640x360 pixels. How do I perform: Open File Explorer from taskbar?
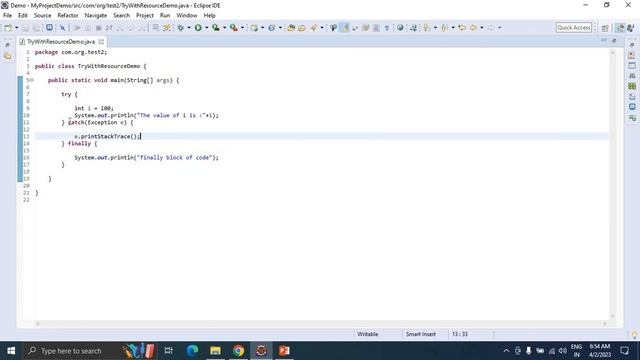click(215, 351)
